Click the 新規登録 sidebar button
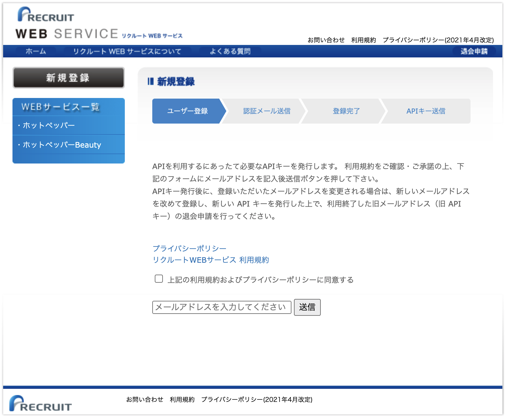This screenshot has height=420, width=508. point(68,78)
